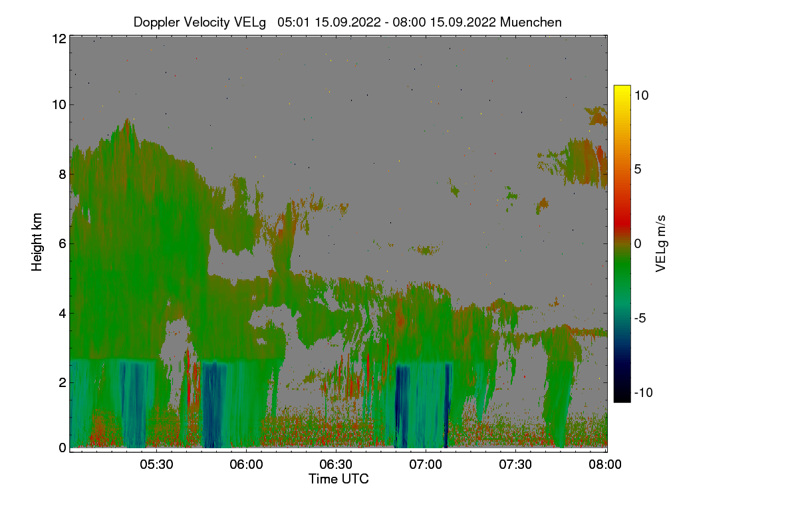Screen dimensions: 798x532
Task: Click the 06:00 time tick label
Action: (246, 465)
